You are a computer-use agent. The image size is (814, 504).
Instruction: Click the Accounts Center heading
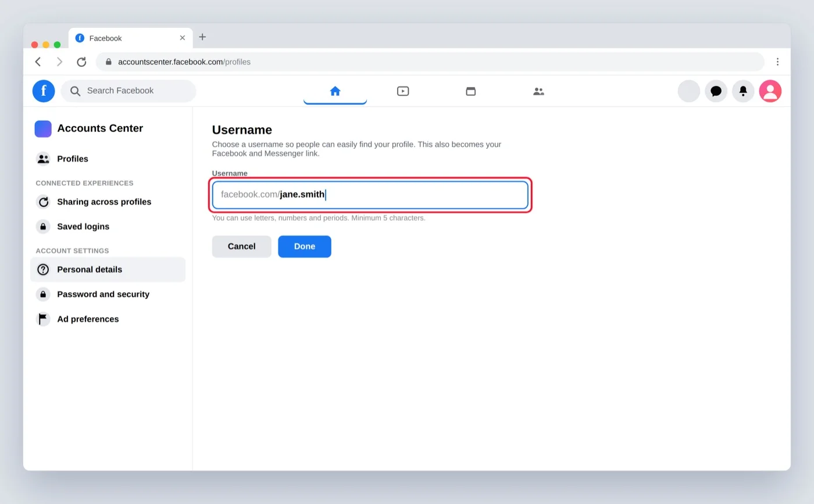100,128
